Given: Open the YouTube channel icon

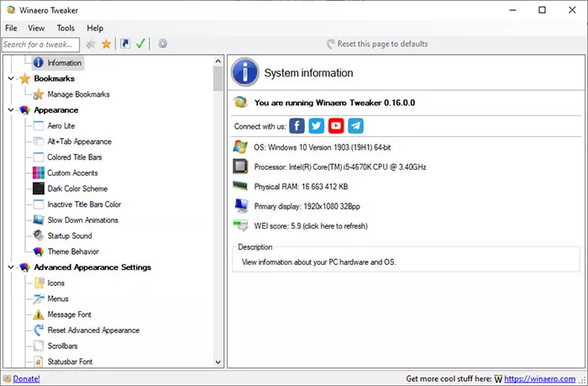Looking at the screenshot, I should (x=336, y=126).
